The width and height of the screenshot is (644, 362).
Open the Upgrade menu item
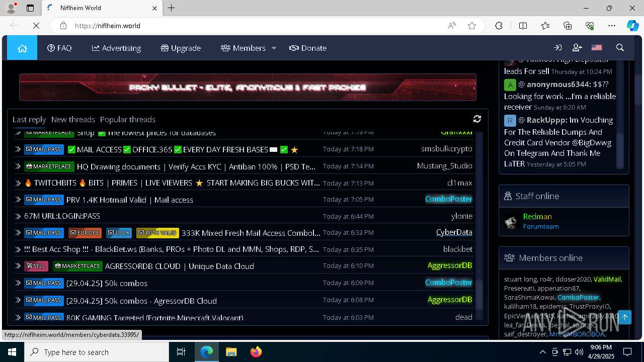click(x=181, y=48)
